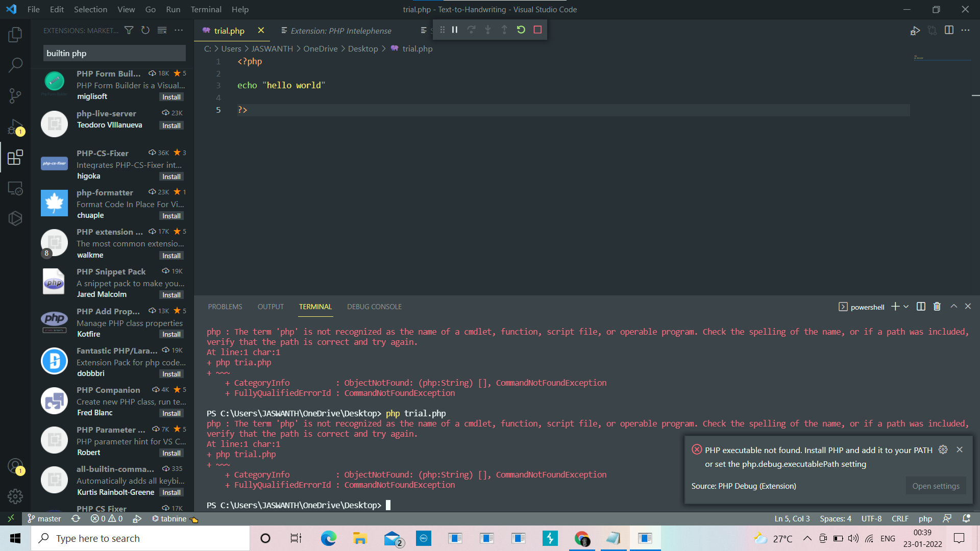Screen dimensions: 980x551
Task: Open Accounts icon in activity bar
Action: 15,466
